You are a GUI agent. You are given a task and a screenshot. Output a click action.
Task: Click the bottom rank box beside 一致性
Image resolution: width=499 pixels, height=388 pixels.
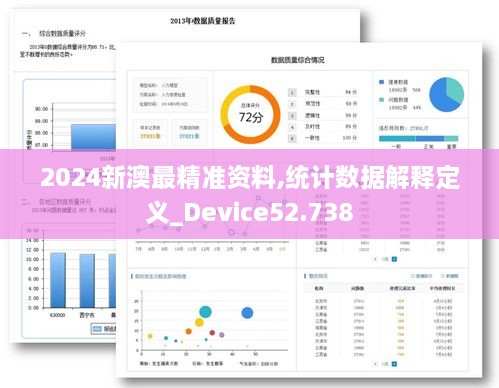(x=292, y=138)
